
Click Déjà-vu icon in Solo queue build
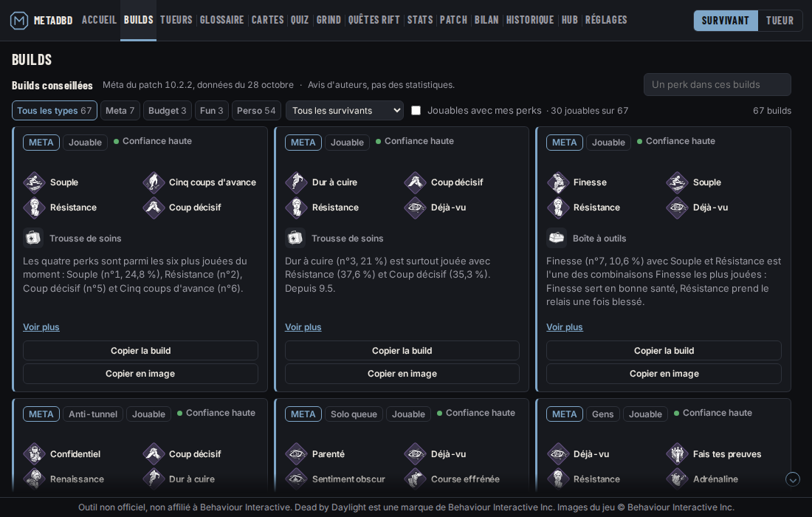coord(416,454)
